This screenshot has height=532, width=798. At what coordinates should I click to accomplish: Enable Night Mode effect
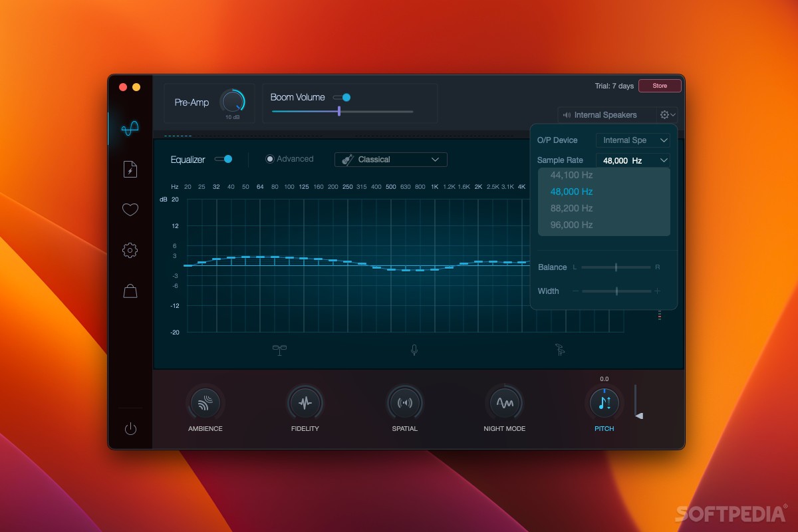point(504,402)
